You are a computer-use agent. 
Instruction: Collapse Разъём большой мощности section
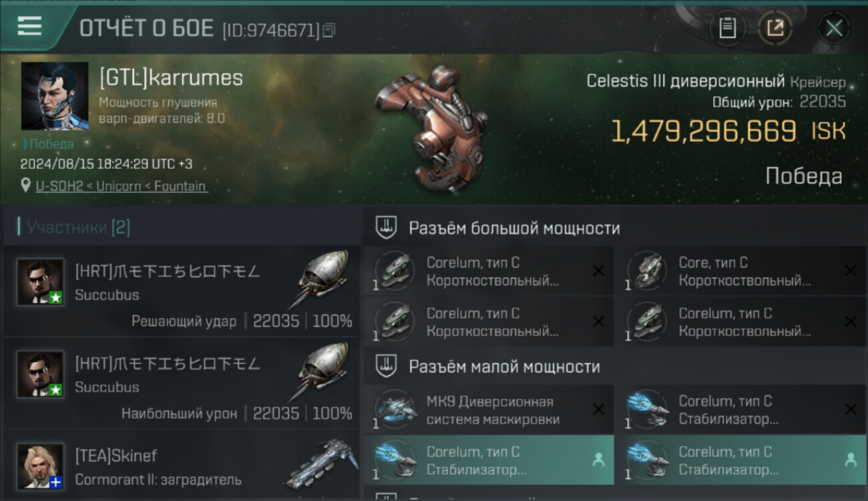pyautogui.click(x=615, y=228)
